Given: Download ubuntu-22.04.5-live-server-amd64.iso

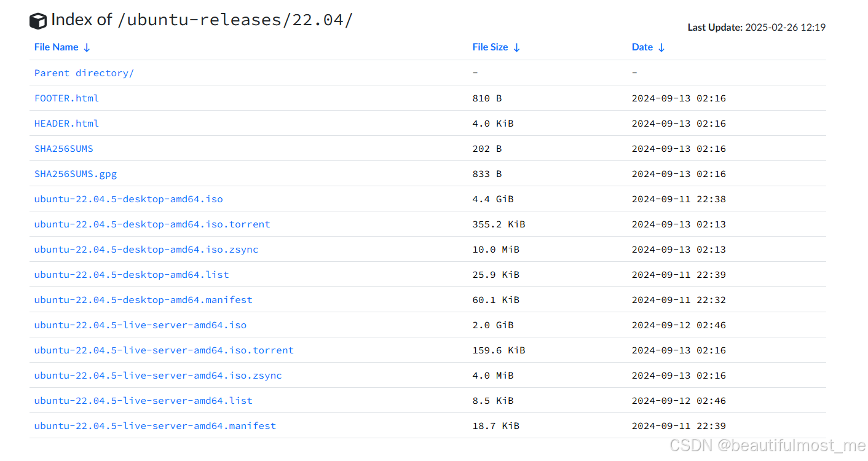Looking at the screenshot, I should coord(140,325).
